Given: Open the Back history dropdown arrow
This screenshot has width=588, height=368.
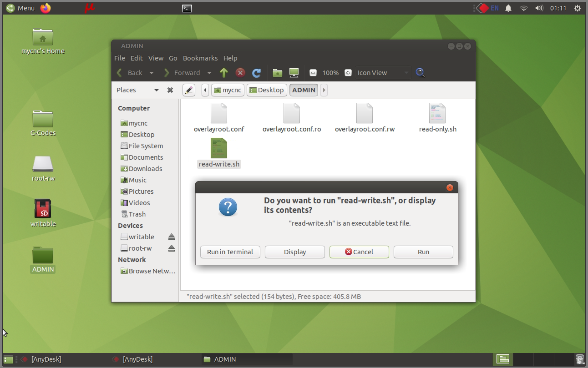Looking at the screenshot, I should tap(152, 73).
